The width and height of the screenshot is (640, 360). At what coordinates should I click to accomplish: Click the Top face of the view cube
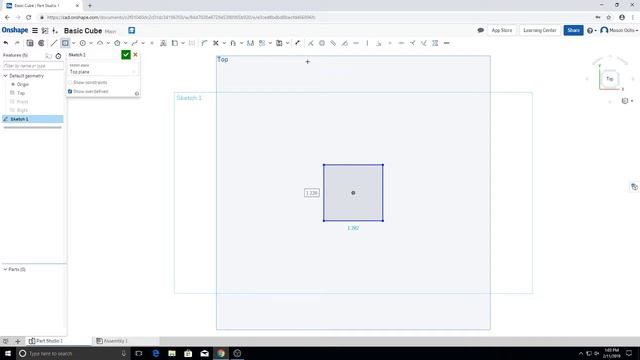click(610, 79)
